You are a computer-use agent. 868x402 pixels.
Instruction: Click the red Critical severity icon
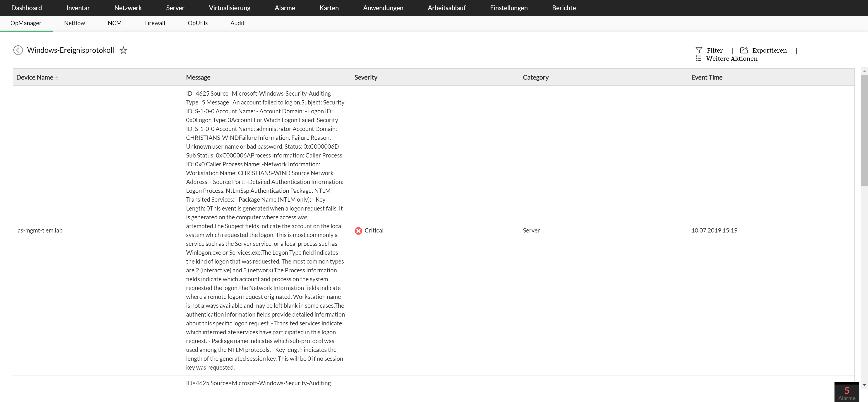(x=358, y=231)
